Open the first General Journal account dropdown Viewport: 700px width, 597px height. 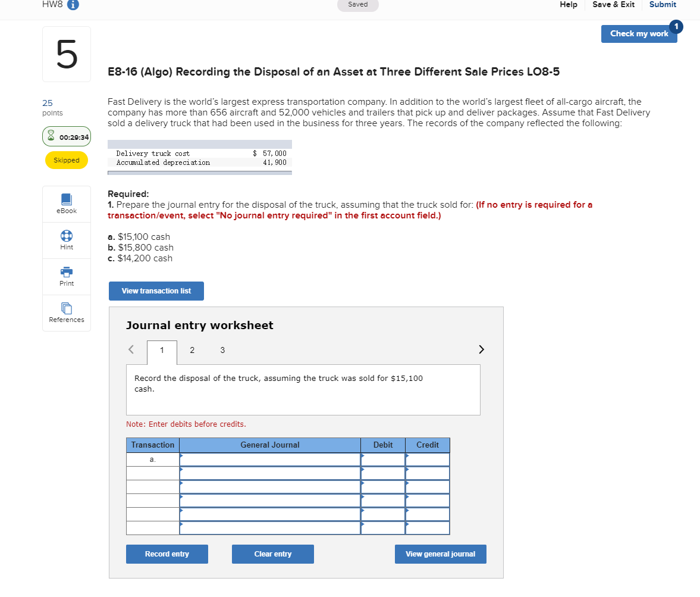coord(269,459)
